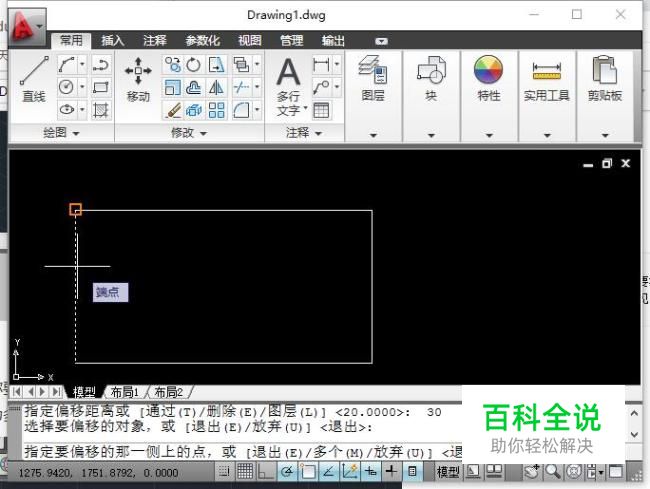Switch to the 视图 ribbon tab
Image resolution: width=650 pixels, height=489 pixels.
coord(250,41)
